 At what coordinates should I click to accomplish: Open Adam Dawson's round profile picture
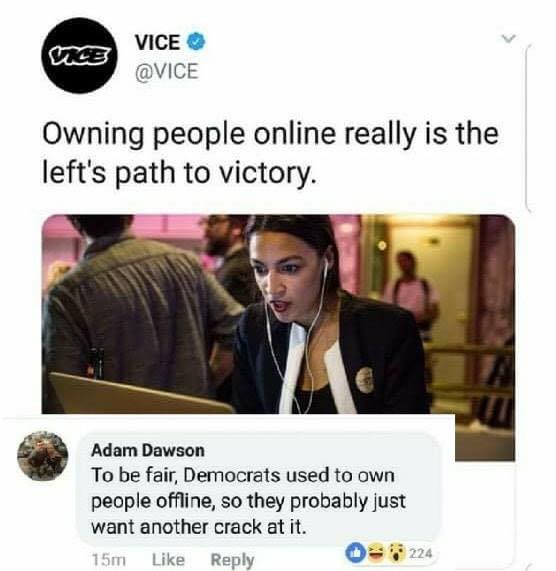point(43,456)
